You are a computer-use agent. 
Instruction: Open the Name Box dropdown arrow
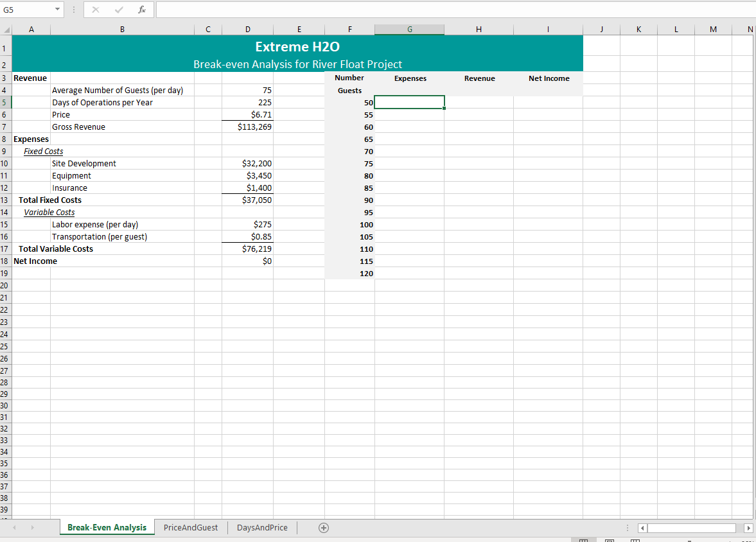(x=56, y=9)
